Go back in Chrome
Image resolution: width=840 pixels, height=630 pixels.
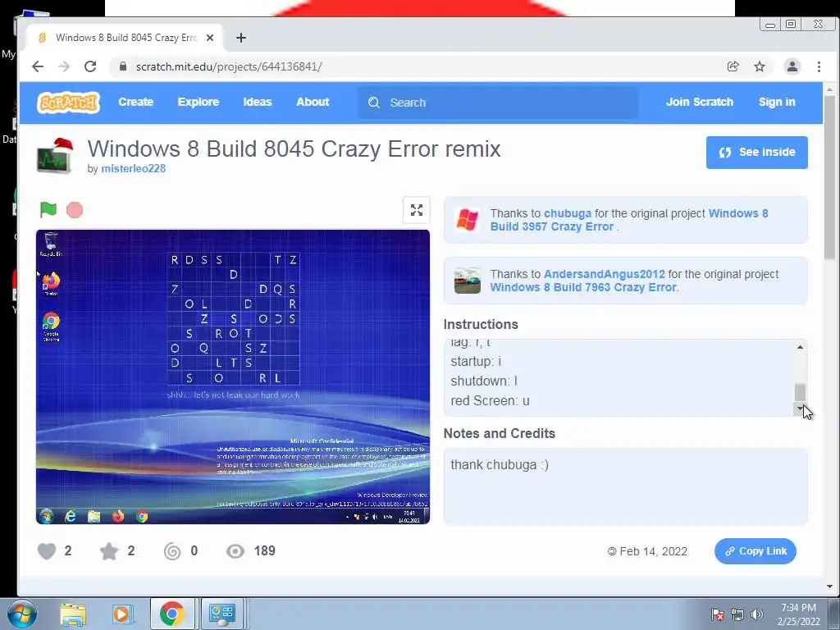coord(38,66)
